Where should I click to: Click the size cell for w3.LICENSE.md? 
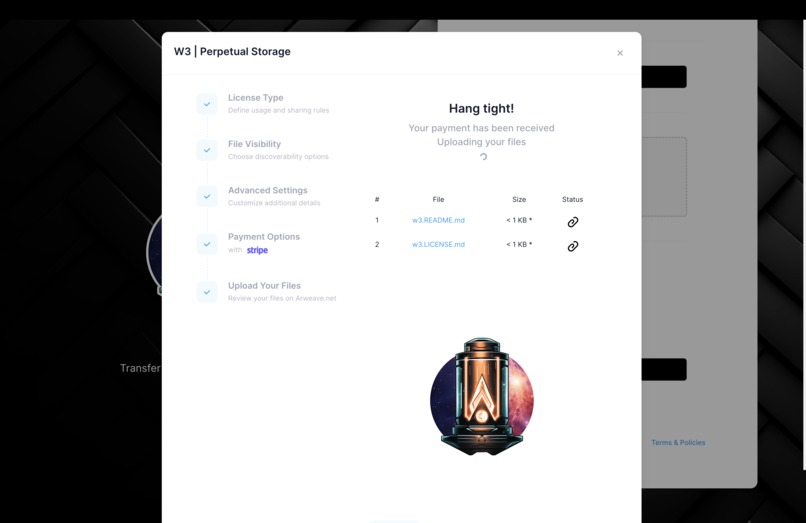coord(519,244)
